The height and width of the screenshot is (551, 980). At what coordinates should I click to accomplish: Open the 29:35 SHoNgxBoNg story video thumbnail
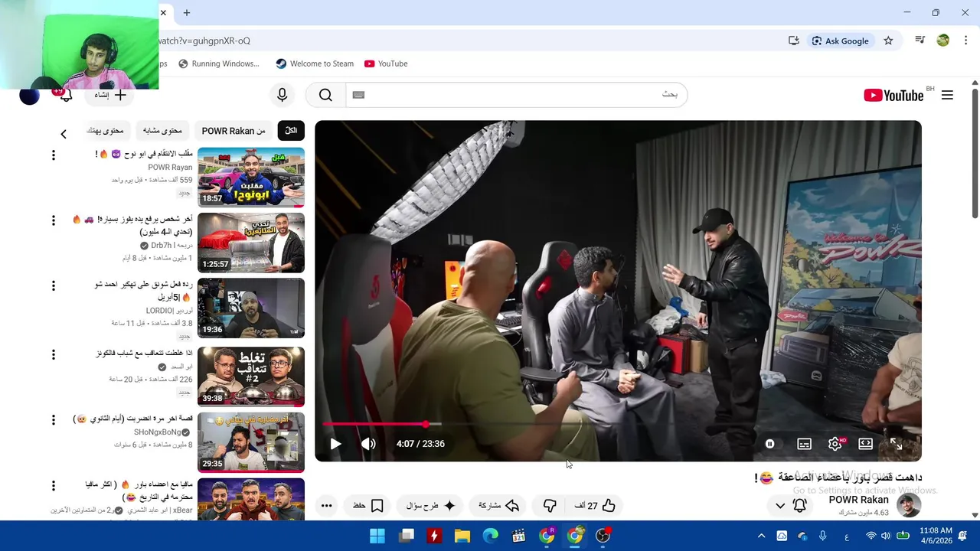pyautogui.click(x=251, y=442)
